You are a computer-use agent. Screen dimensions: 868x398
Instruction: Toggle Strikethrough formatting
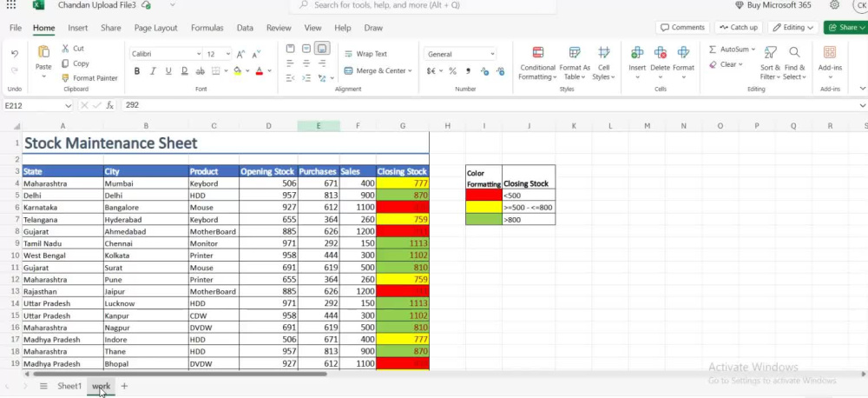(x=201, y=71)
